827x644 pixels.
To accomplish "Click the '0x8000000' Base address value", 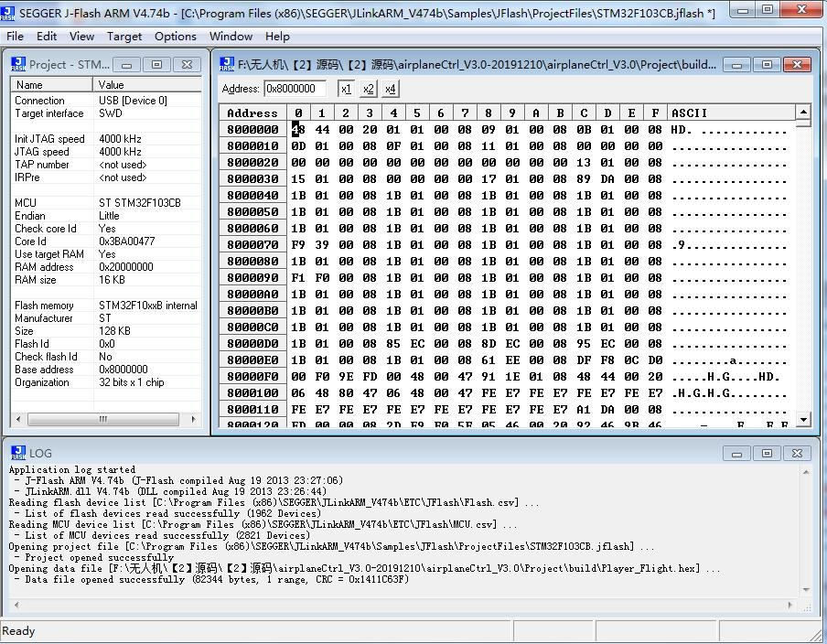I will coord(124,370).
